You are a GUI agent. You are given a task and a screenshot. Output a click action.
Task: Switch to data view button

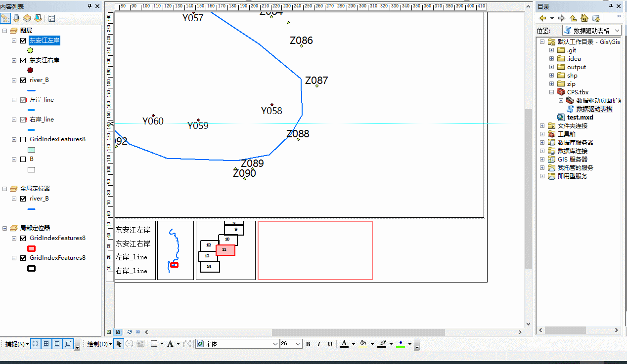109,332
